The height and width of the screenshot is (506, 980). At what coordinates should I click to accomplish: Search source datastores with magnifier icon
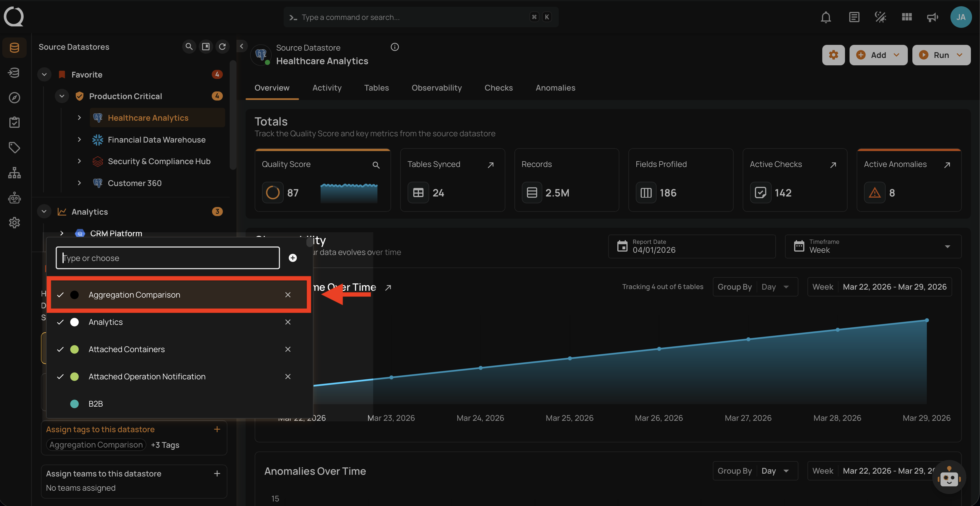[x=189, y=46]
